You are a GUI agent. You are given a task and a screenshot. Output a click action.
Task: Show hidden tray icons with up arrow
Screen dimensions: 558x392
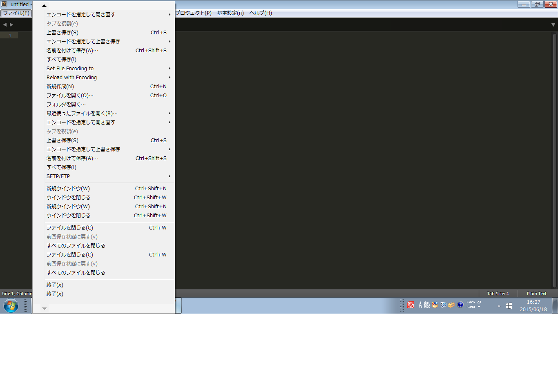coord(499,306)
